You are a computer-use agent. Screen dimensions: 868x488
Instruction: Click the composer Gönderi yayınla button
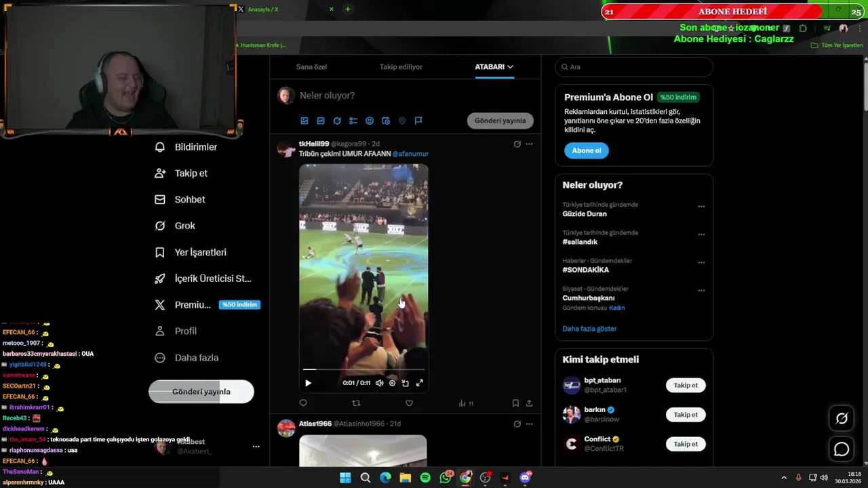500,121
